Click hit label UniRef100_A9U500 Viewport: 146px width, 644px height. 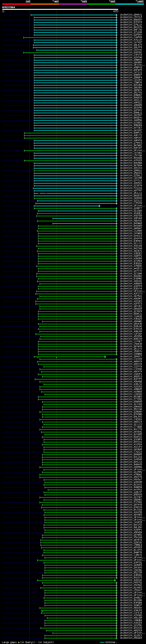tap(131, 183)
